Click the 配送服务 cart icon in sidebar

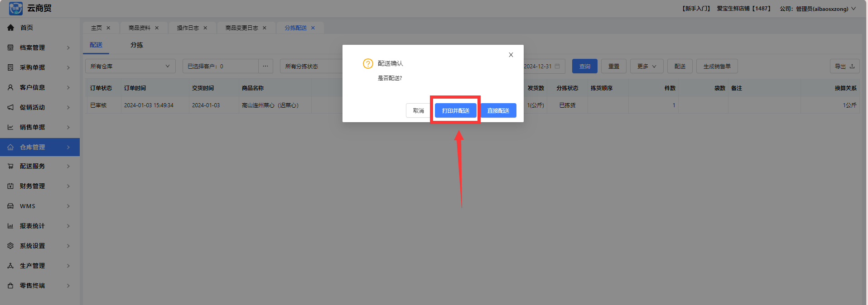(x=10, y=166)
